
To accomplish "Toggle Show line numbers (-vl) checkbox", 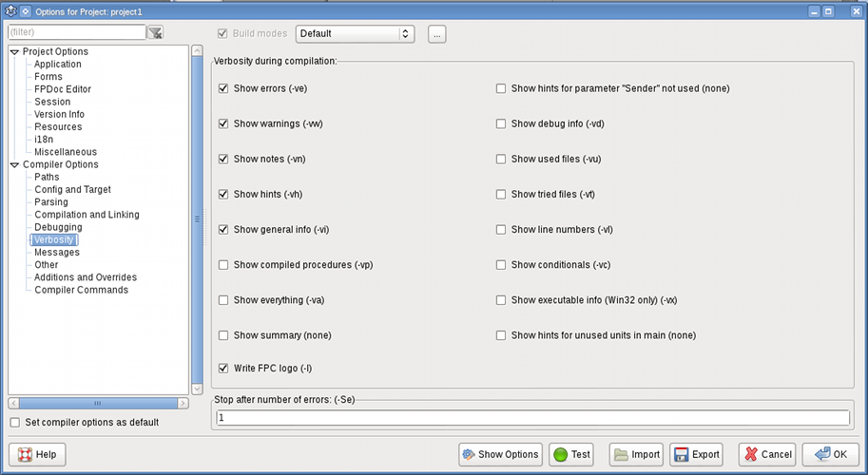I will pos(501,230).
